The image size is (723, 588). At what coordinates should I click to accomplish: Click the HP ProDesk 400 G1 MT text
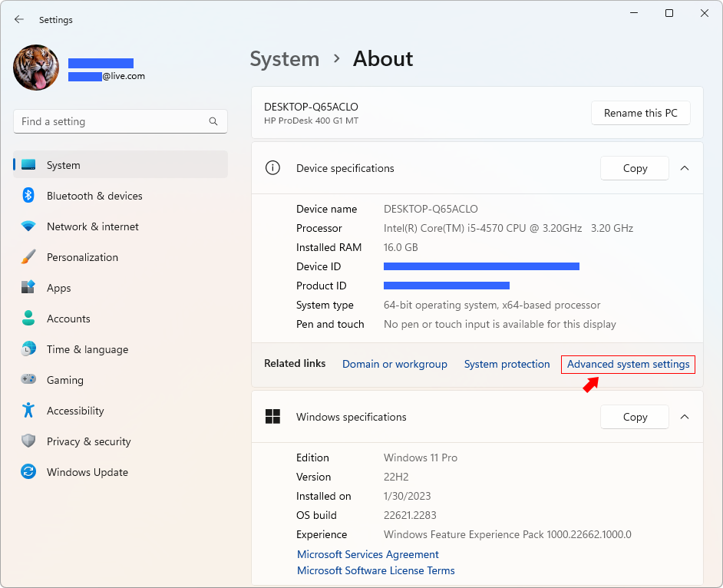[x=312, y=121]
